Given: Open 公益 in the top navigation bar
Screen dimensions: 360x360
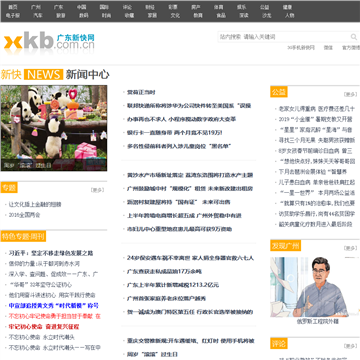Looking at the screenshot, I should [264, 7].
